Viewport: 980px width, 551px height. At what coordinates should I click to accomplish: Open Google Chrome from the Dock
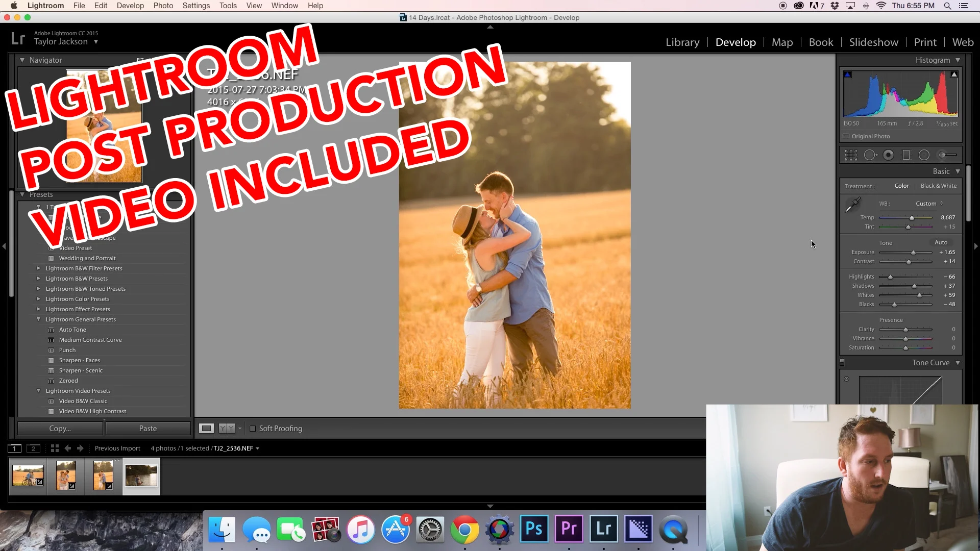[464, 529]
